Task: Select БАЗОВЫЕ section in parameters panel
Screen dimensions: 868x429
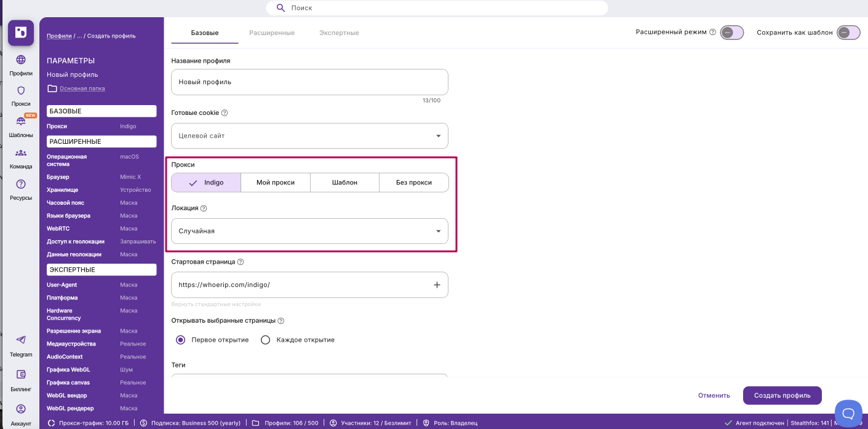Action: point(102,111)
